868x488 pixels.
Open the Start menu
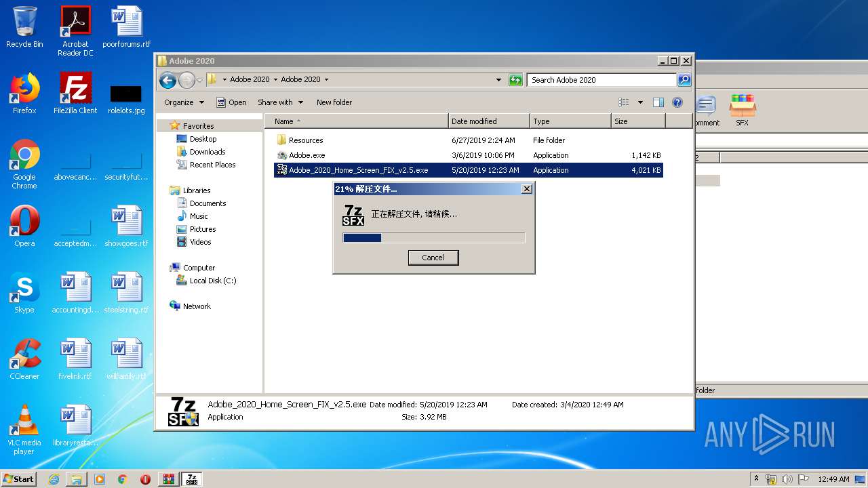pos(18,479)
